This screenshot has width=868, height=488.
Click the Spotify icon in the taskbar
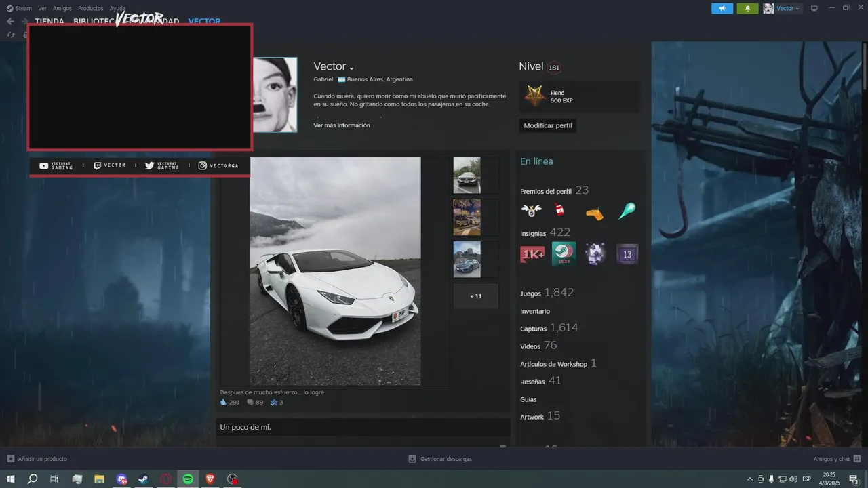click(x=188, y=479)
